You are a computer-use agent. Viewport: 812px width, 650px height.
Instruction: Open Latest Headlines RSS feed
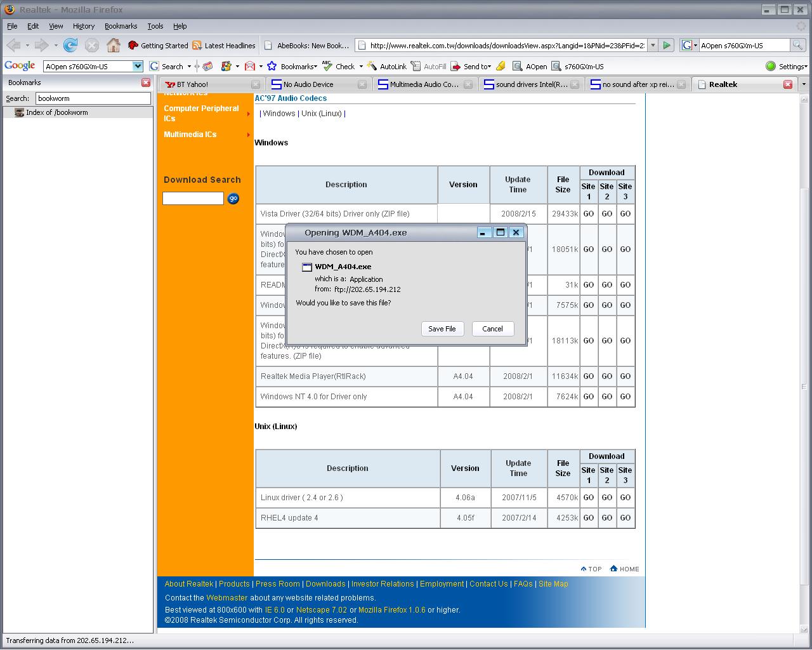point(223,46)
